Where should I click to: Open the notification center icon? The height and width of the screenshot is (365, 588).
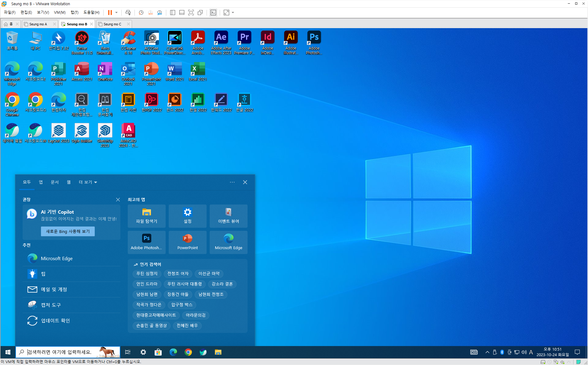[577, 352]
